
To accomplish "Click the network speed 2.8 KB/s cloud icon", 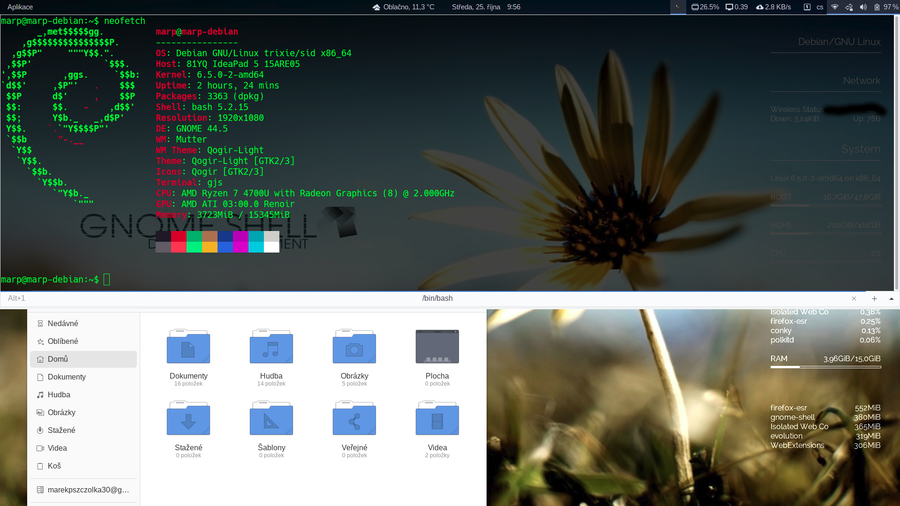I will click(759, 7).
